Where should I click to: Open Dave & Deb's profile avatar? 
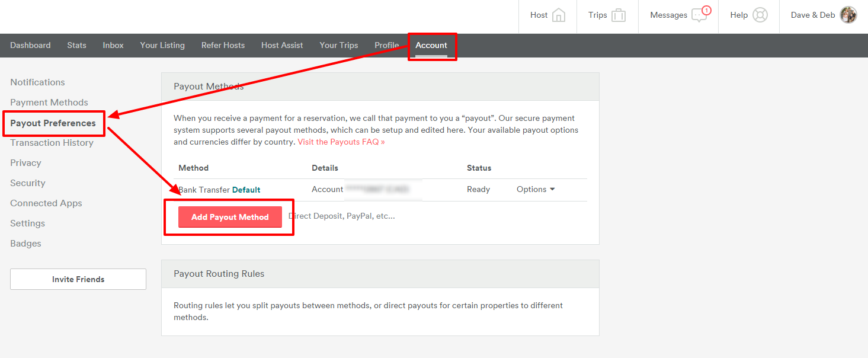tap(849, 14)
